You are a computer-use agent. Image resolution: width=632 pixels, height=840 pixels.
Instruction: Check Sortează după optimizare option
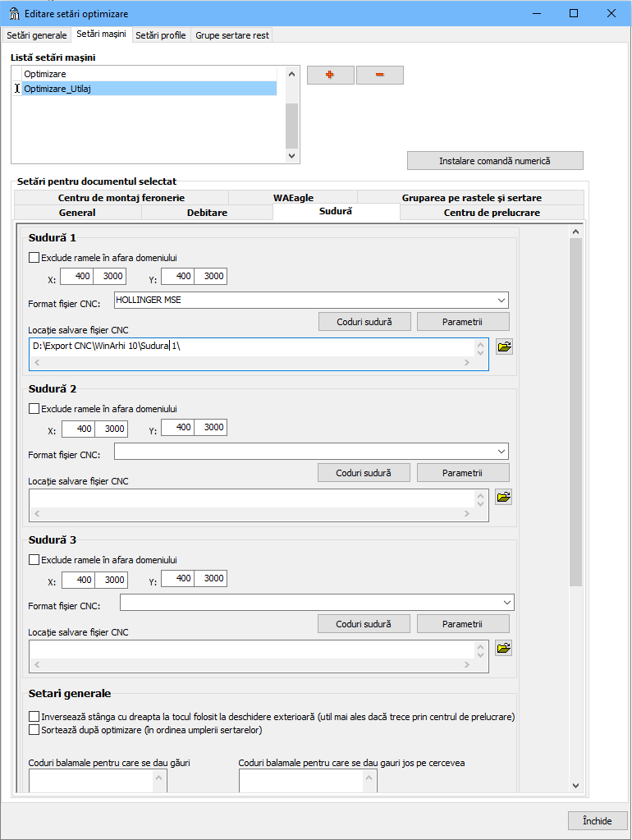coord(34,729)
